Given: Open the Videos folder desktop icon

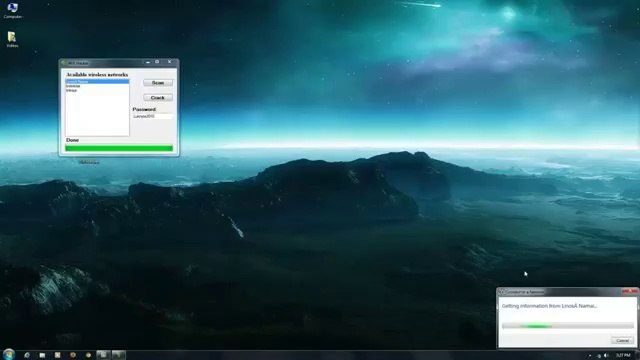Looking at the screenshot, I should [x=12, y=40].
